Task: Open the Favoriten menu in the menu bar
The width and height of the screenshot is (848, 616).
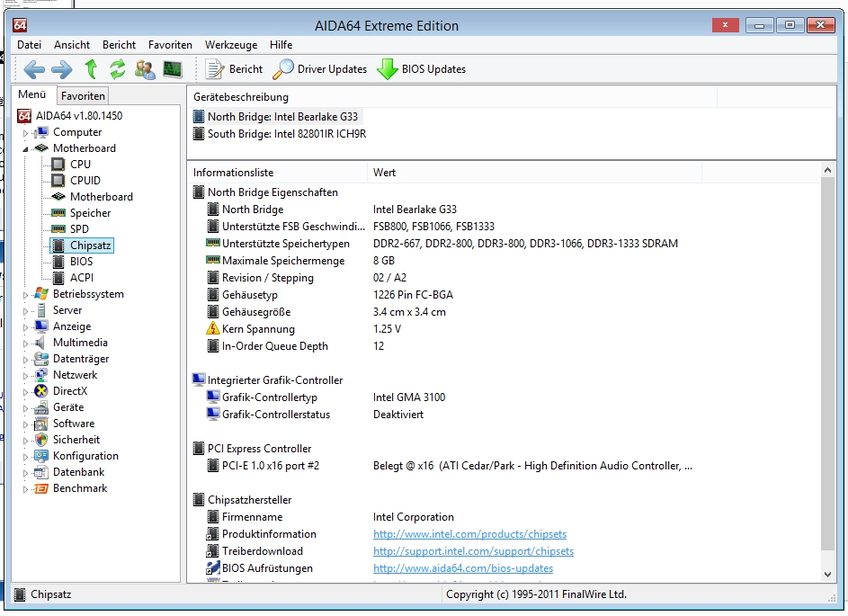Action: pyautogui.click(x=170, y=45)
